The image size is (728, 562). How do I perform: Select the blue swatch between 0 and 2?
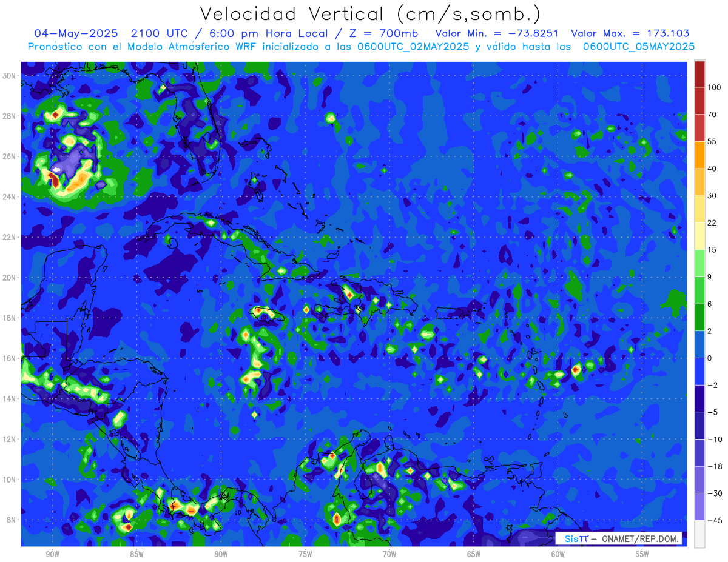click(700, 344)
